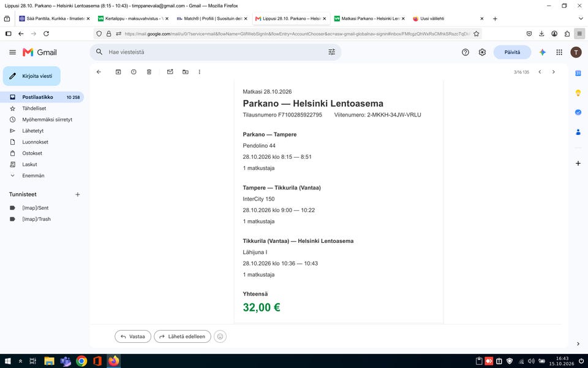This screenshot has width=588, height=368.
Task: Open Chrome from Windows taskbar
Action: (x=81, y=361)
